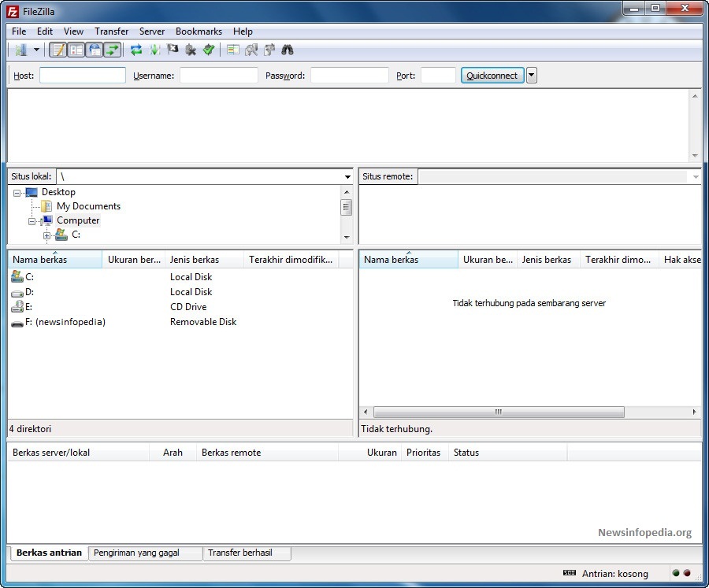Toggle directory comparison icon

point(251,50)
